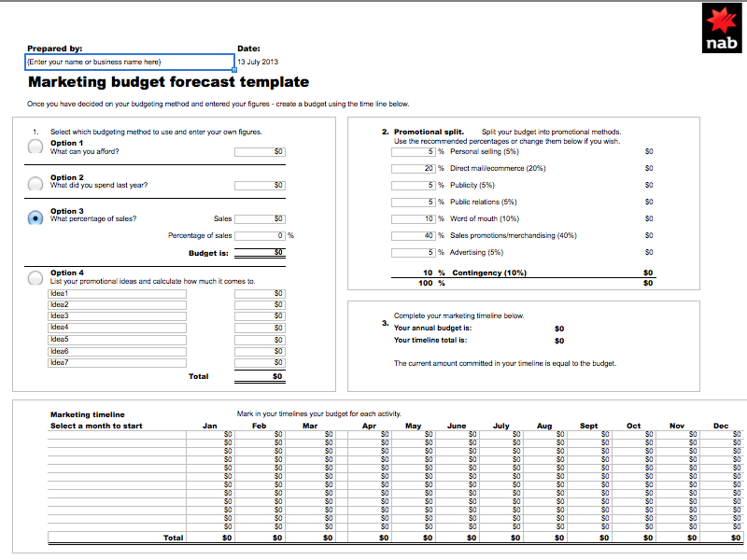Click the Sales amount field under Option 3
This screenshot has width=747, height=560.
[x=260, y=218]
